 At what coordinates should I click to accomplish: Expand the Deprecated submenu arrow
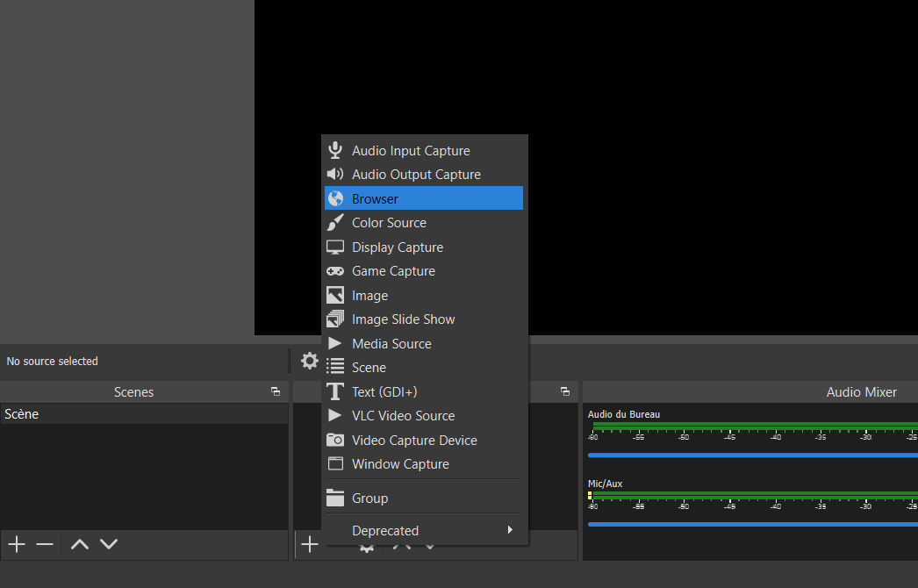510,530
